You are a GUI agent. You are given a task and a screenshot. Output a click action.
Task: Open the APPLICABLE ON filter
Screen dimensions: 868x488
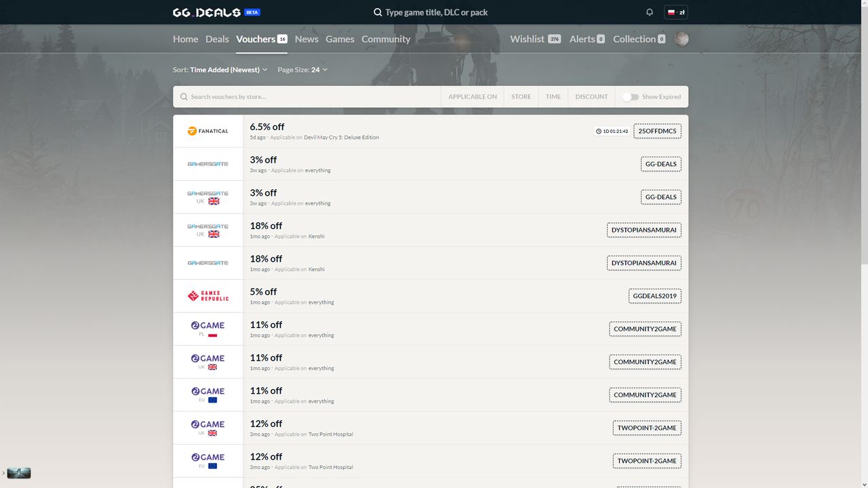[473, 97]
